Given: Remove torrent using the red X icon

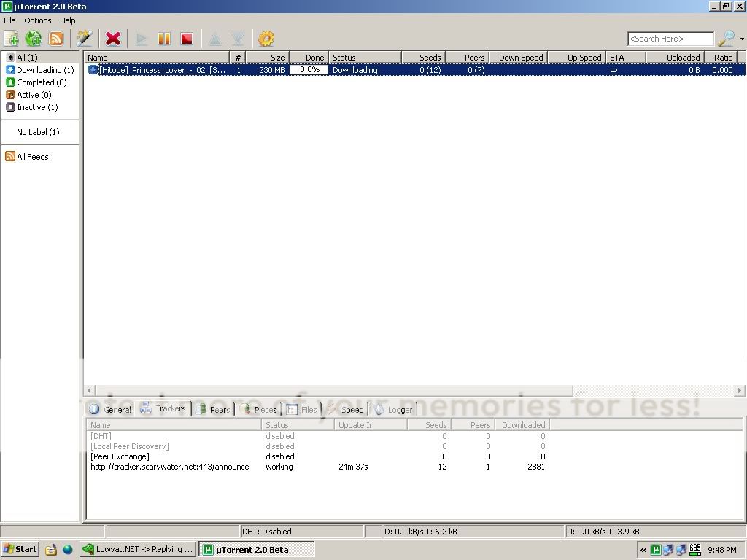Looking at the screenshot, I should click(112, 39).
